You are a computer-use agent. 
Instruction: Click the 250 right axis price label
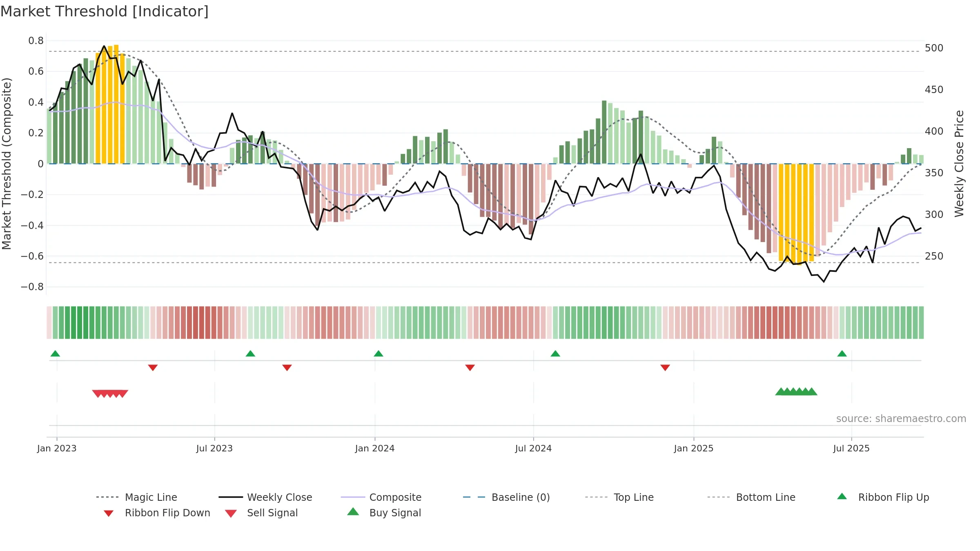(934, 256)
